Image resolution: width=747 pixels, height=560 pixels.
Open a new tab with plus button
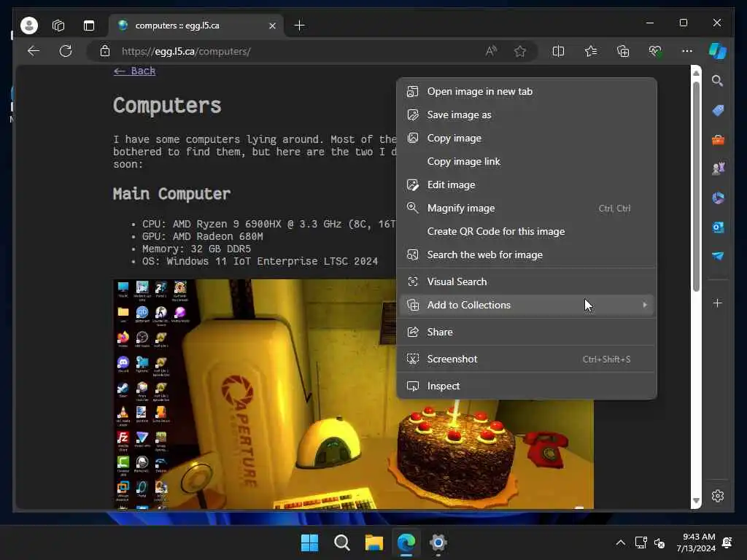[x=299, y=26]
